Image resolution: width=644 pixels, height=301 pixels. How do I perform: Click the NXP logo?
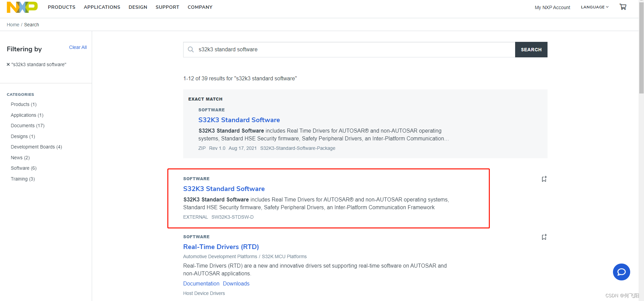(22, 7)
